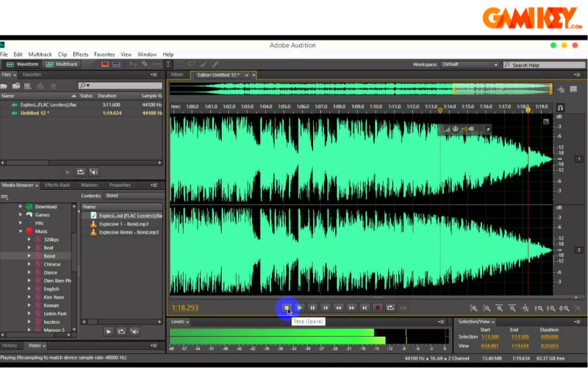Toggle Auto-play in Media Browser
Screen dimensions: 588x368
pyautogui.click(x=135, y=332)
